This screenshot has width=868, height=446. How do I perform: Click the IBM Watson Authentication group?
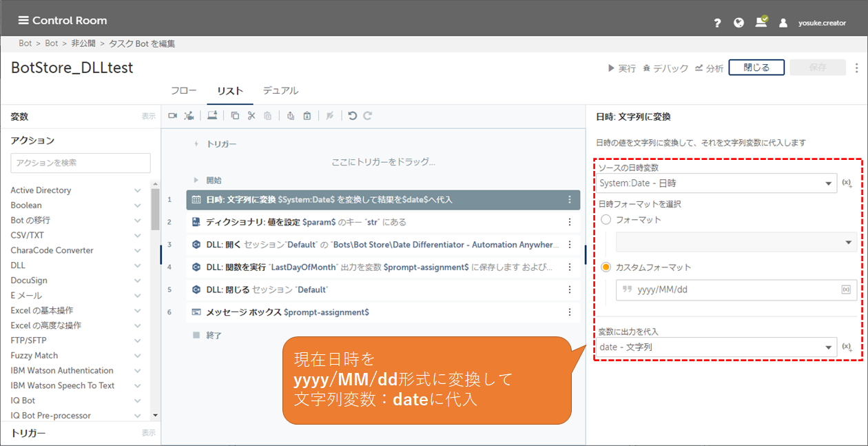pos(76,370)
